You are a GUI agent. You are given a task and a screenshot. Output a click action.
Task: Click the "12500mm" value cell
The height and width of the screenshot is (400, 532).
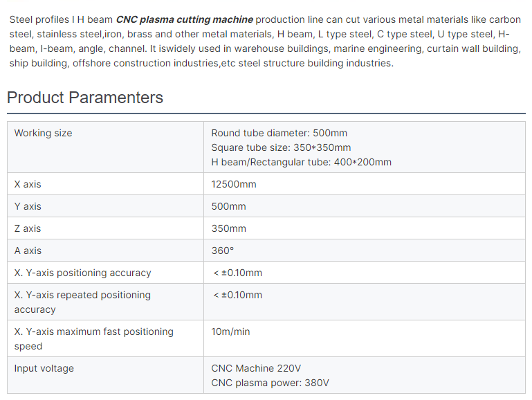[x=234, y=184]
